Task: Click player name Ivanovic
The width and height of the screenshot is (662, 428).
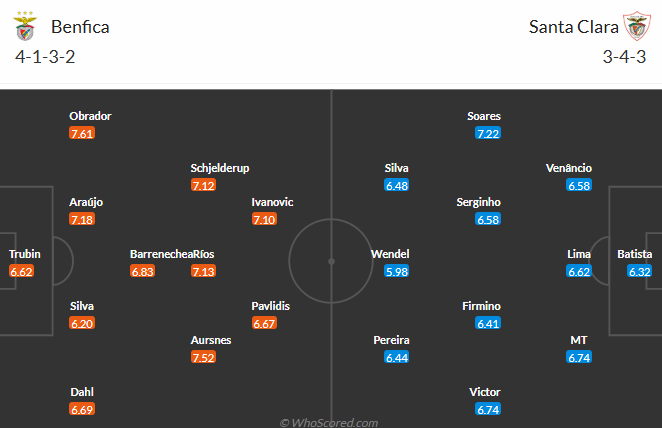Action: [272, 202]
